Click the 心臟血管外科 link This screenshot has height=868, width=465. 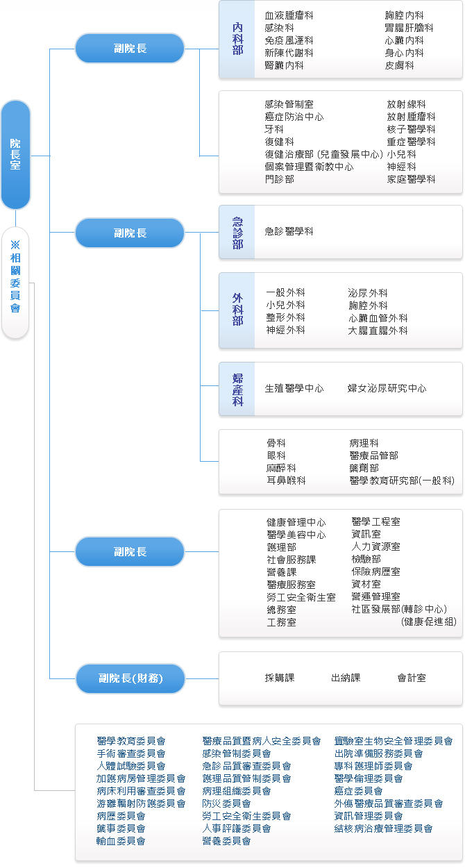pyautogui.click(x=378, y=318)
